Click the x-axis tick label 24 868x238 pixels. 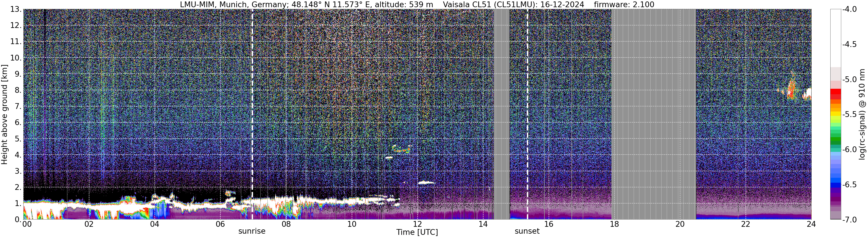(x=811, y=224)
